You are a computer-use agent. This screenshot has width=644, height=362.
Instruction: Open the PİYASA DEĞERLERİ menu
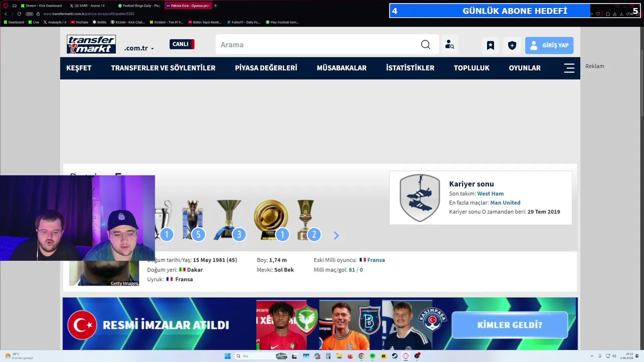[266, 68]
